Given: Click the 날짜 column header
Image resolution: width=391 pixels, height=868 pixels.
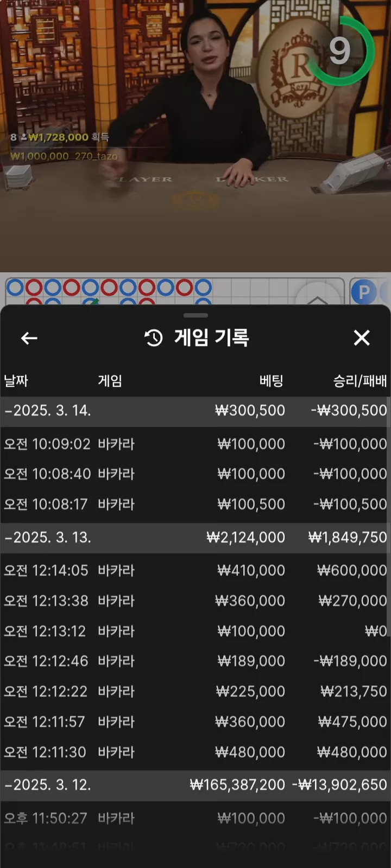Looking at the screenshot, I should point(16,381).
